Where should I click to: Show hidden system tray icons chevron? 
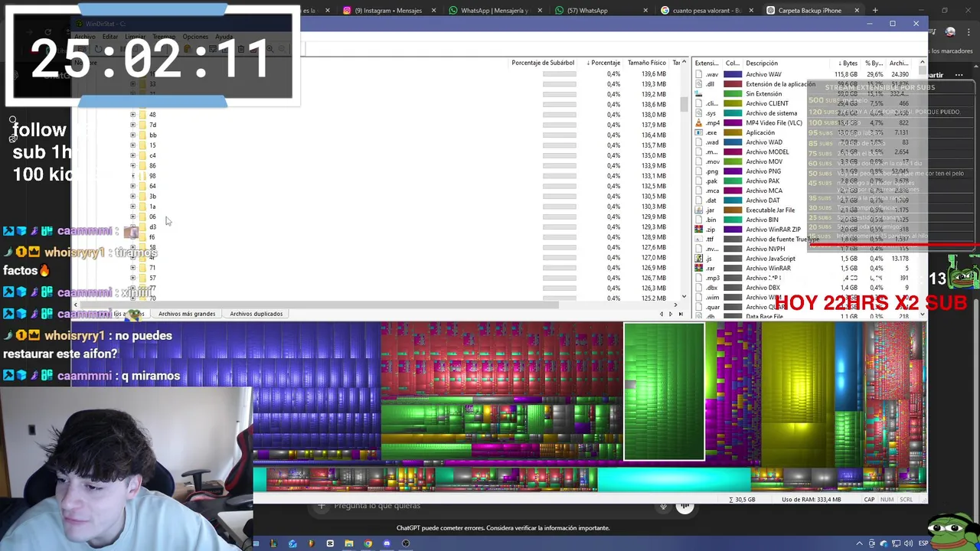coord(859,543)
